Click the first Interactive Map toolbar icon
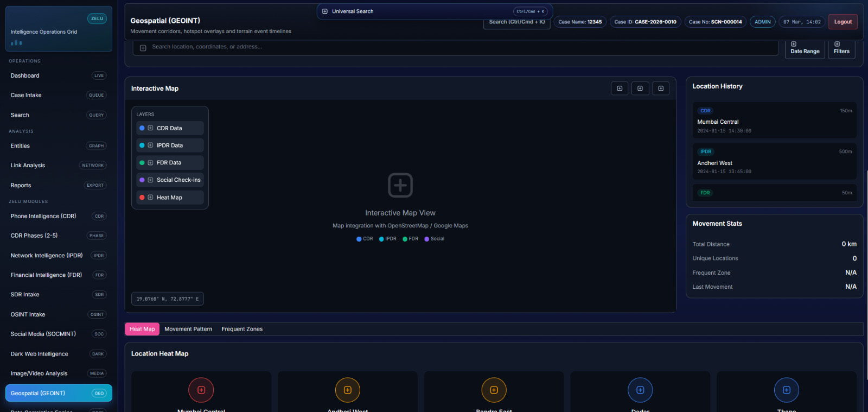 (x=620, y=88)
